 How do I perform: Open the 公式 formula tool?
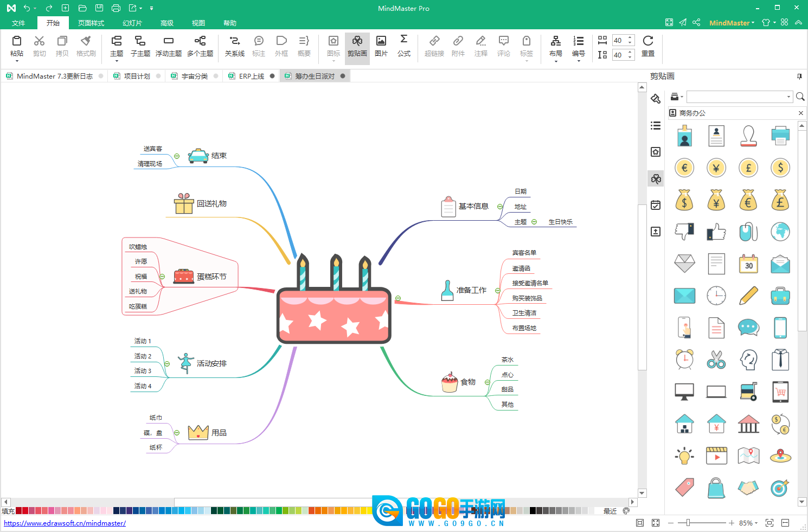404,47
